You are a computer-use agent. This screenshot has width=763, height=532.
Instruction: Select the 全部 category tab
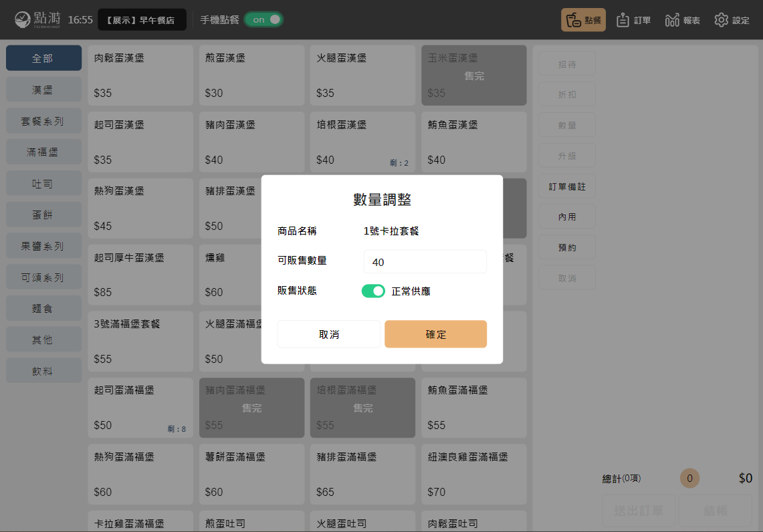point(43,58)
